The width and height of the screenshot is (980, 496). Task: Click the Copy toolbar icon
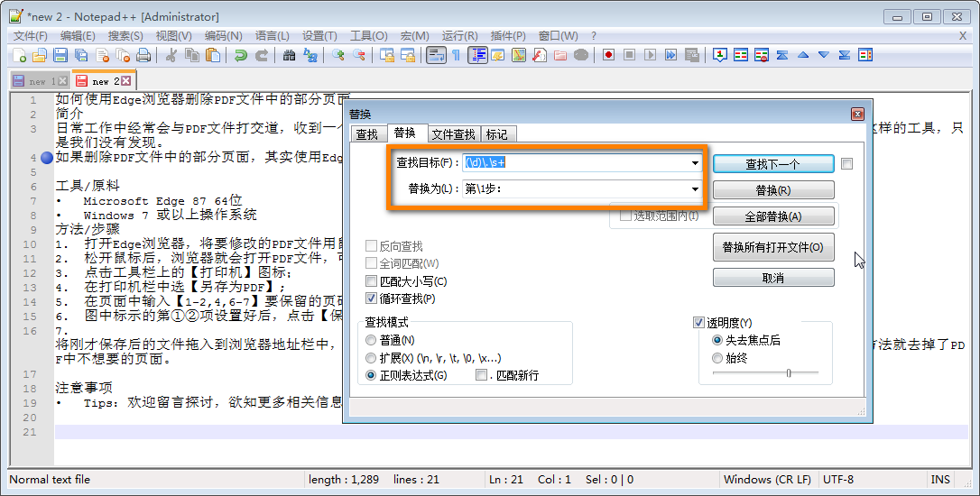(192, 55)
